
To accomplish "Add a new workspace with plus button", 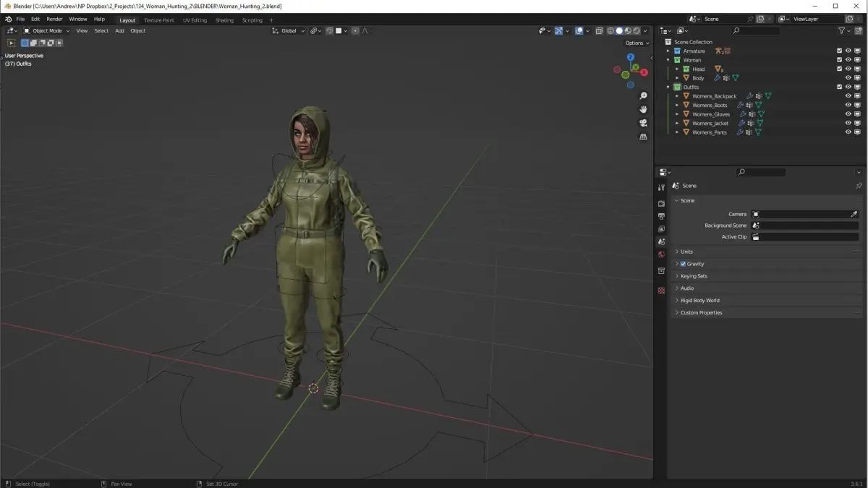I will pyautogui.click(x=272, y=20).
